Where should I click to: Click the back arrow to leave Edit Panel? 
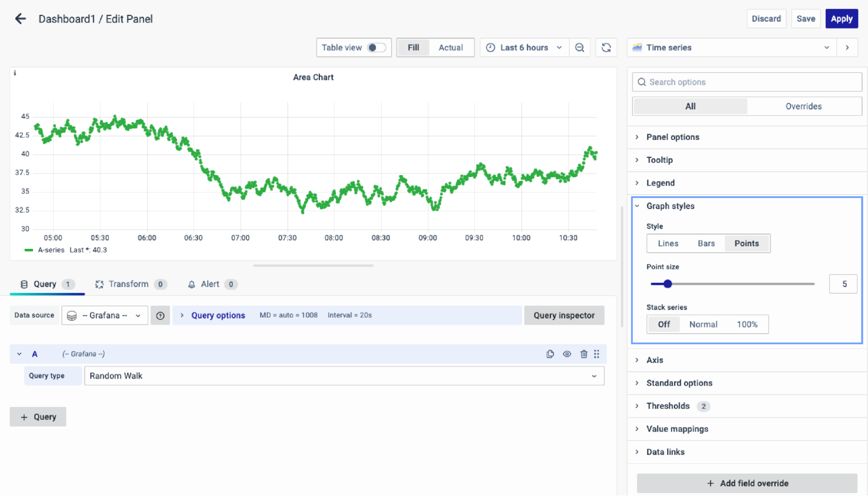(20, 19)
